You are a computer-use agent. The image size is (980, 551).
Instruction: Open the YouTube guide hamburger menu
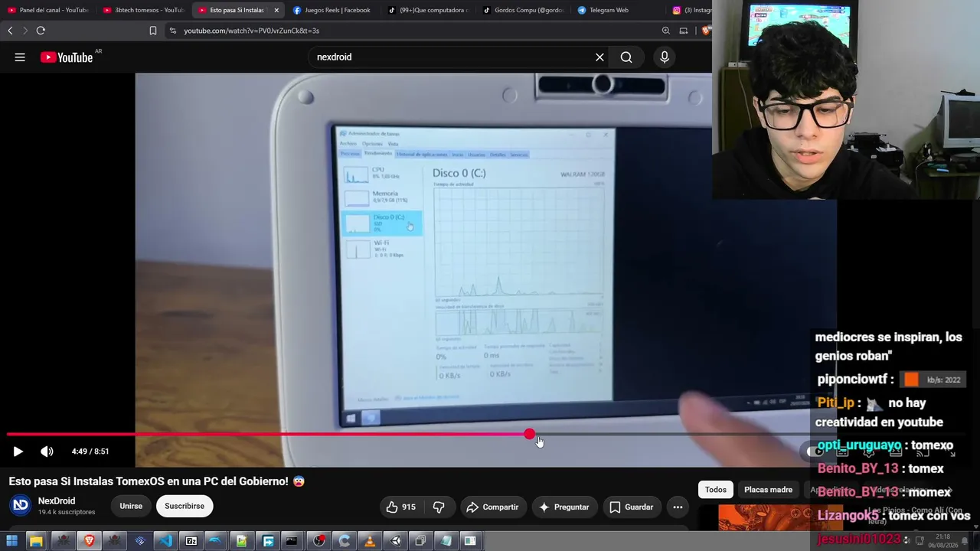click(x=20, y=57)
